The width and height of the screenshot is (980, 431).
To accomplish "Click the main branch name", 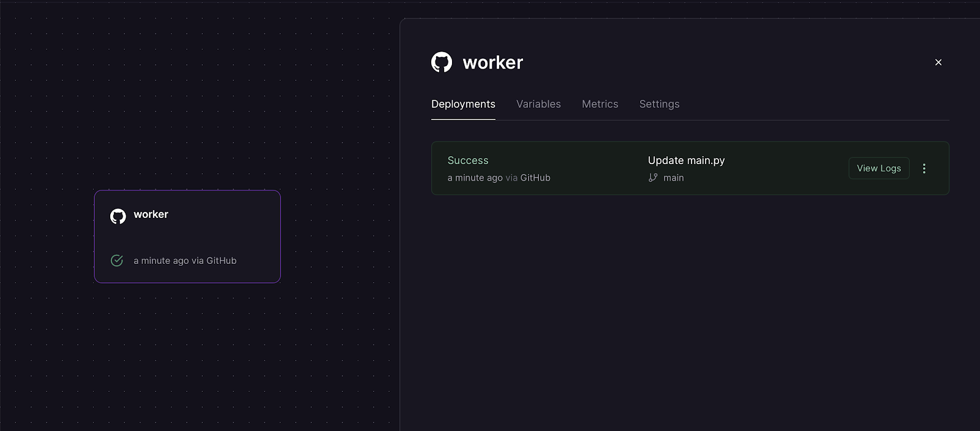I will (x=674, y=178).
